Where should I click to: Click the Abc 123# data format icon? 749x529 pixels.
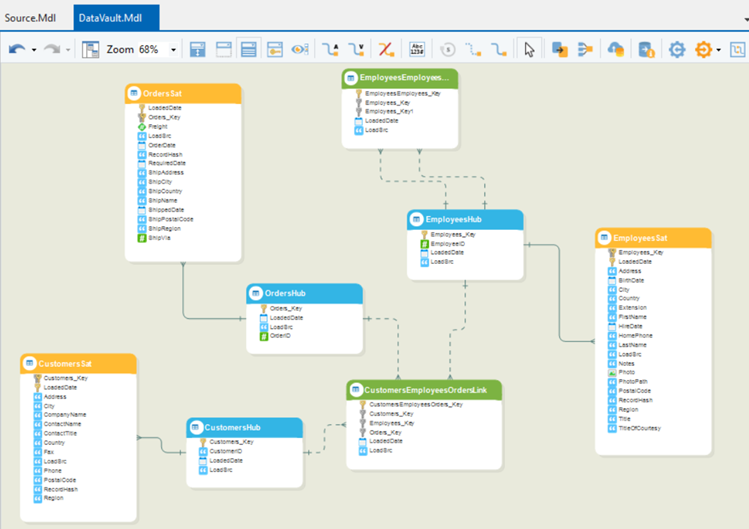pos(418,49)
